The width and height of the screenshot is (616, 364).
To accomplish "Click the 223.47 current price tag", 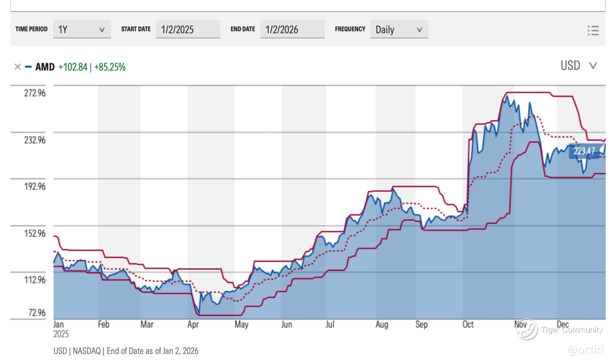I will [x=584, y=151].
